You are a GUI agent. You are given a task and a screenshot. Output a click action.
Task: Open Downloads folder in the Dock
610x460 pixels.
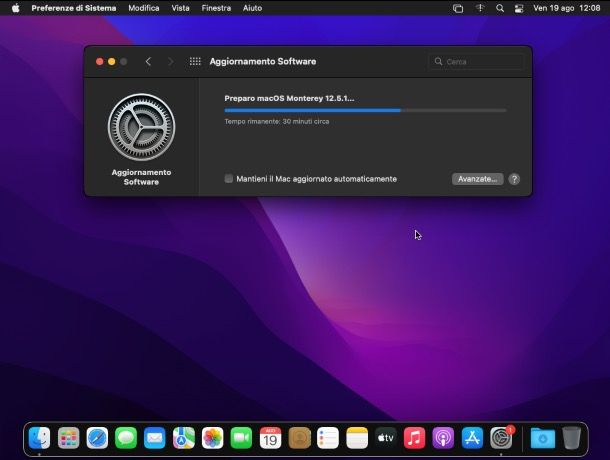(x=543, y=438)
